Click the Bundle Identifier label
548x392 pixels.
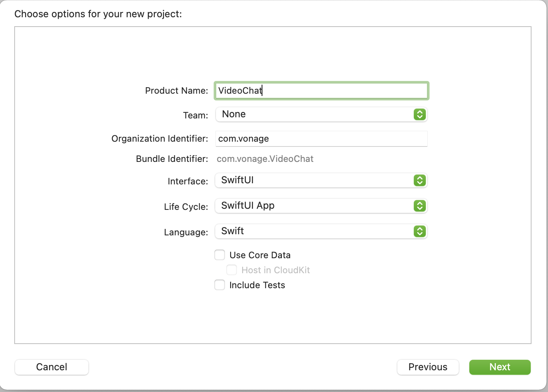172,159
